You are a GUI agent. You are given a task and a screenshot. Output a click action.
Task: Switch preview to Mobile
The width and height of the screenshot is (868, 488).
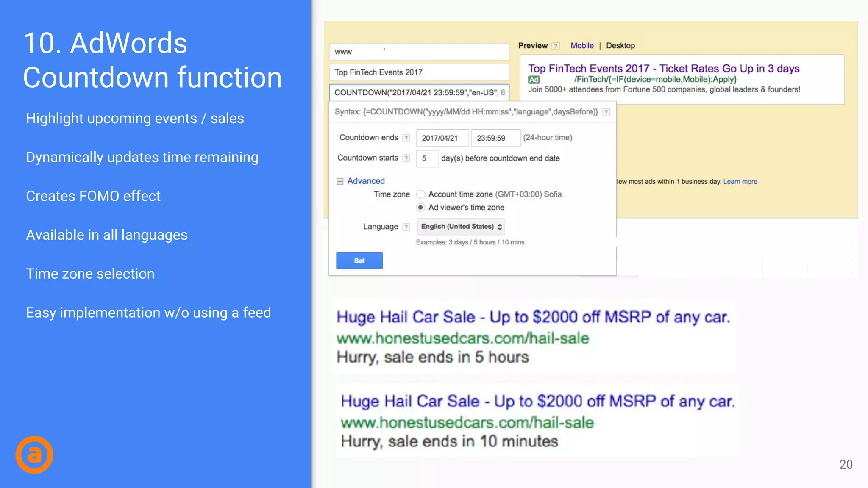tap(582, 46)
